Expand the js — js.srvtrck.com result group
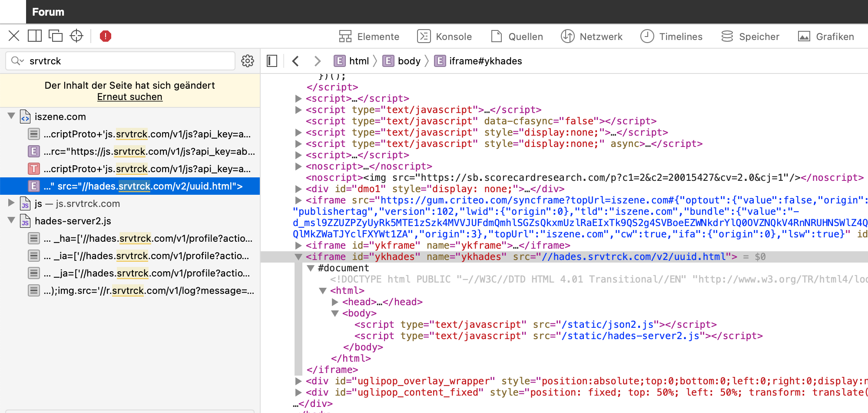The height and width of the screenshot is (413, 868). pyautogui.click(x=11, y=203)
